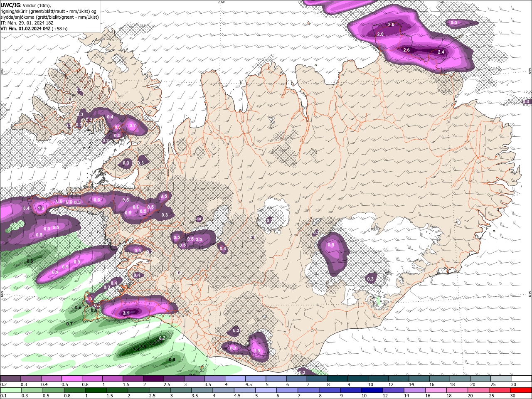Select the deep blue swatch labeled 10 in bottom row

pyautogui.click(x=372, y=390)
